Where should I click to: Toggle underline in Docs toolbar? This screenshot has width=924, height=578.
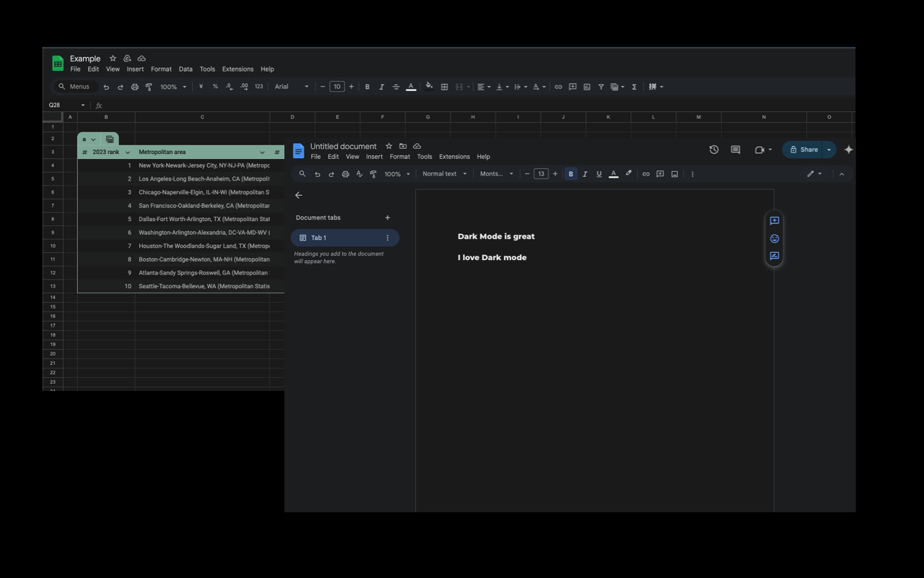(599, 174)
